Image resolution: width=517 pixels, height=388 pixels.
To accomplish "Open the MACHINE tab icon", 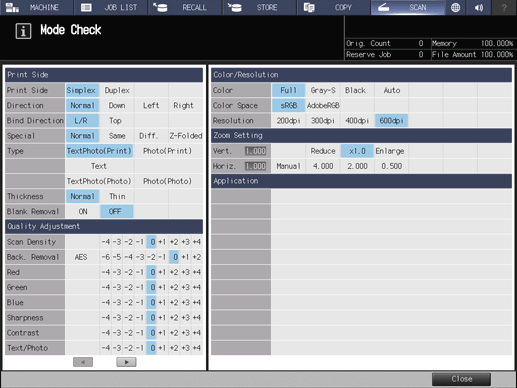I will point(12,7).
